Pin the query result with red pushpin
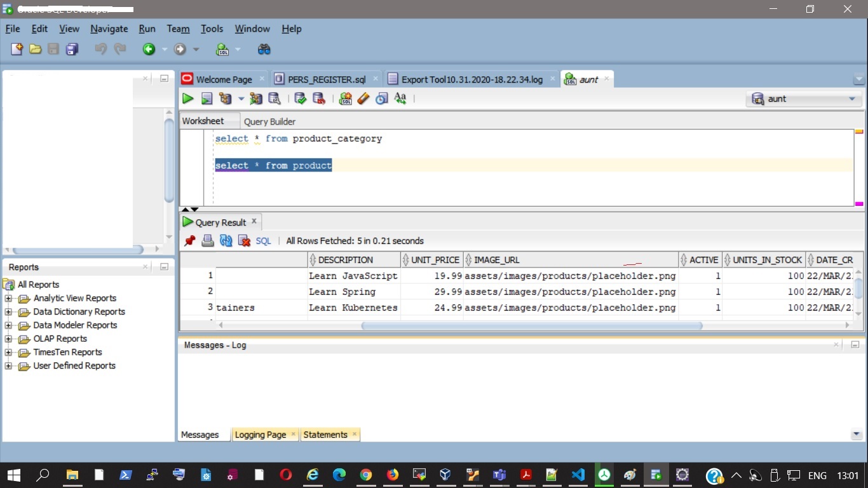Image resolution: width=868 pixels, height=488 pixels. (x=189, y=241)
